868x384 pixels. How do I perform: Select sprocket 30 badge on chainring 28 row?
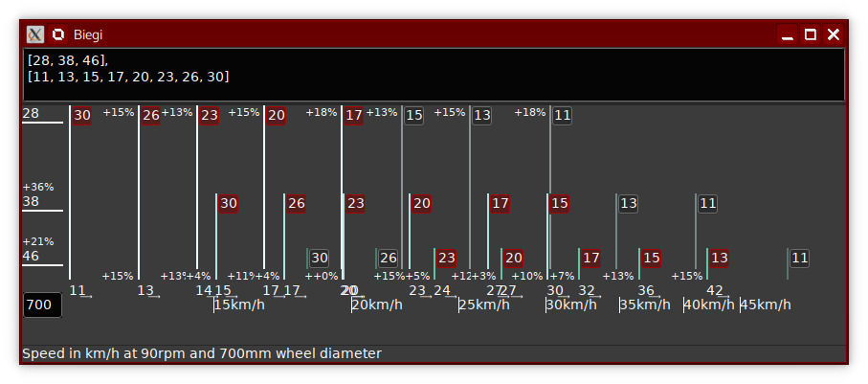point(82,116)
